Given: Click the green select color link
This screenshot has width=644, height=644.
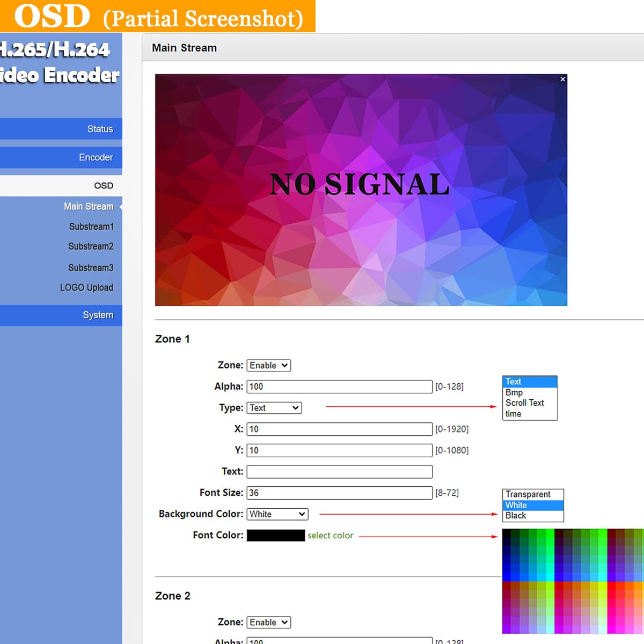Looking at the screenshot, I should point(330,536).
